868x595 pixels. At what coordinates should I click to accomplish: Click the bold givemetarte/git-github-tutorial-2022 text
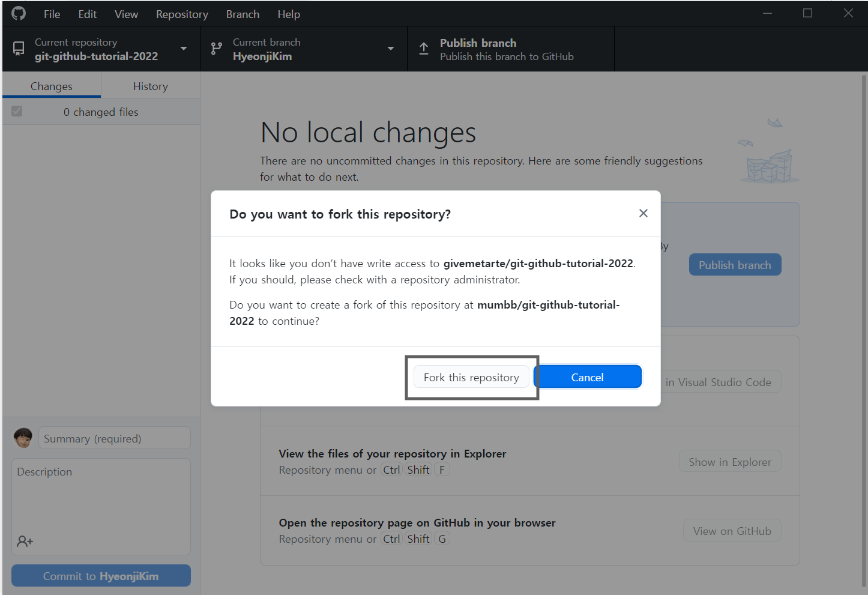[538, 263]
